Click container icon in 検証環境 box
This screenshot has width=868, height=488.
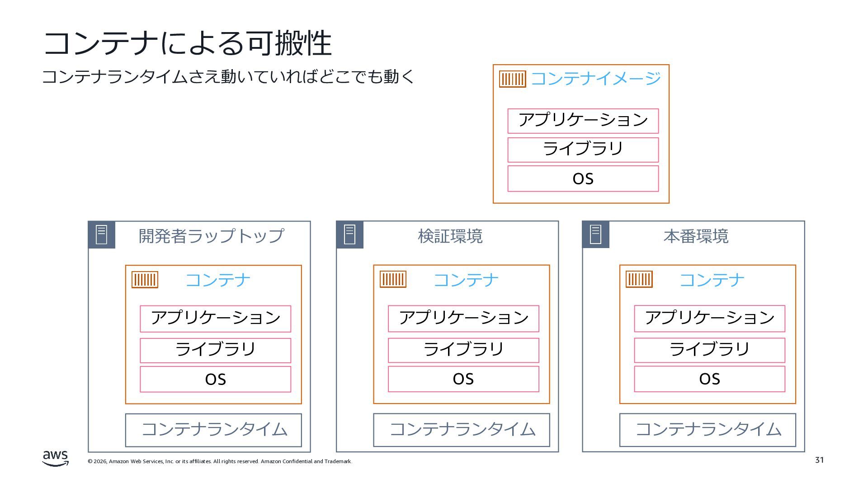click(x=393, y=279)
